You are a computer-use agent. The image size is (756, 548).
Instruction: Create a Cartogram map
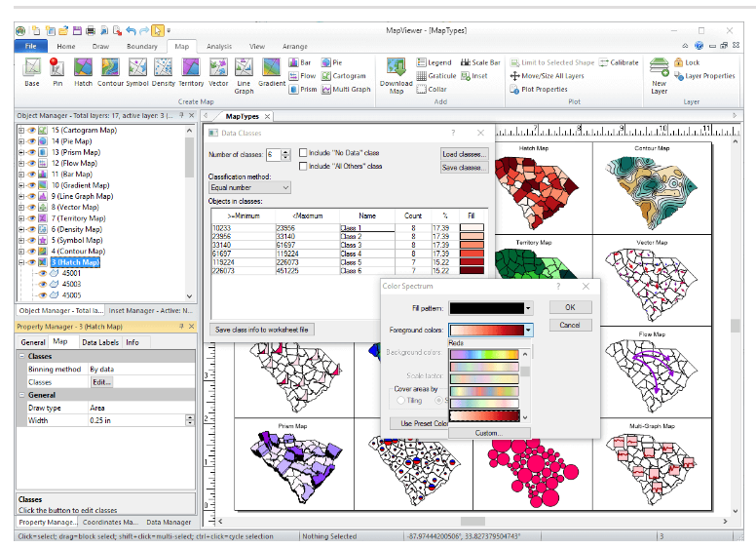(x=344, y=76)
